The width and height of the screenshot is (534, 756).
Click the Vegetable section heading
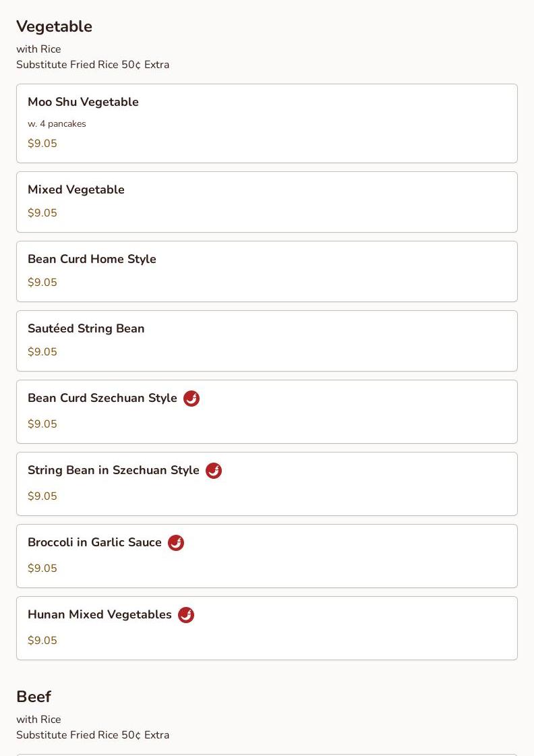pyautogui.click(x=54, y=26)
